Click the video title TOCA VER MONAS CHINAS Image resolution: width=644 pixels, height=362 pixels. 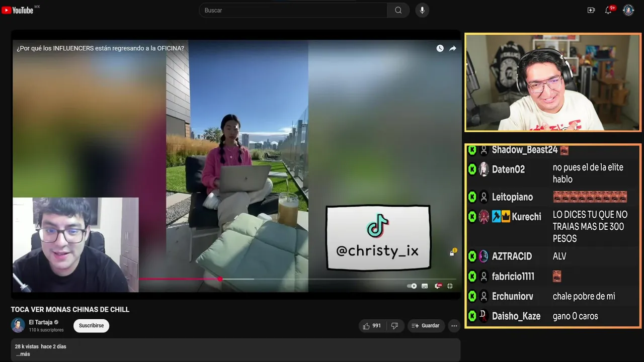pyautogui.click(x=70, y=310)
